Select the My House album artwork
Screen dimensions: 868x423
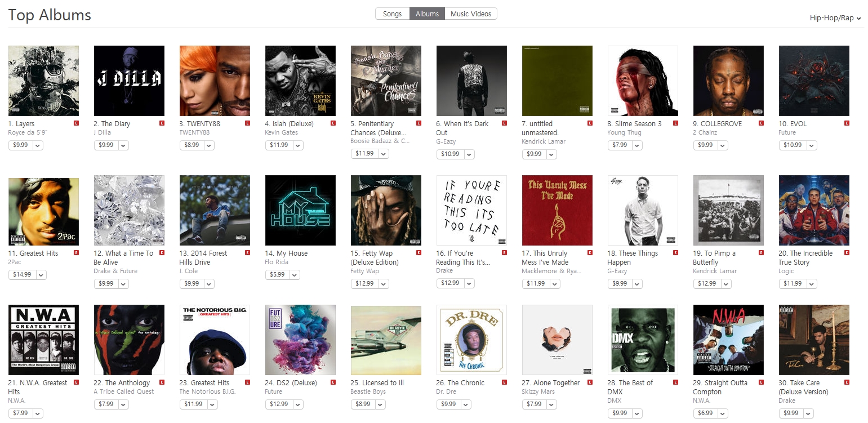pyautogui.click(x=300, y=210)
